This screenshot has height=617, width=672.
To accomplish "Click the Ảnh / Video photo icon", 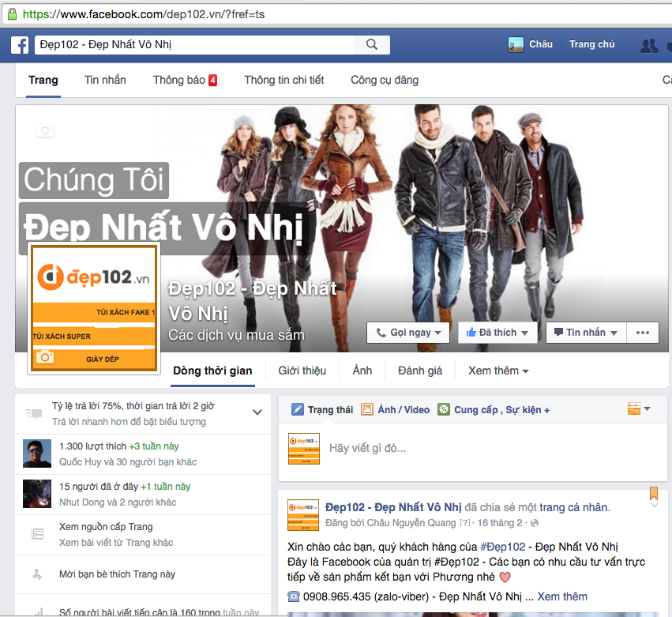I will 367,409.
